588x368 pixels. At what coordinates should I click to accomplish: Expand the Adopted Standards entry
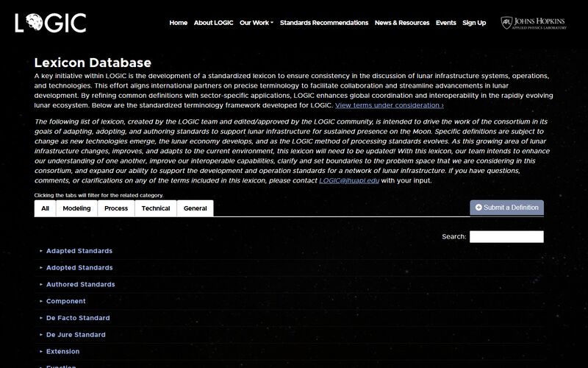coord(79,268)
